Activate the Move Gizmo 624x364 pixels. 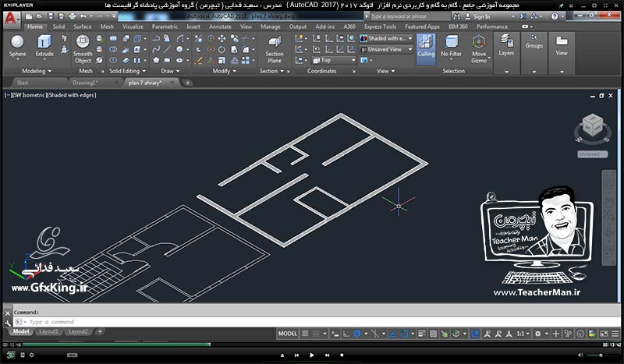[479, 49]
